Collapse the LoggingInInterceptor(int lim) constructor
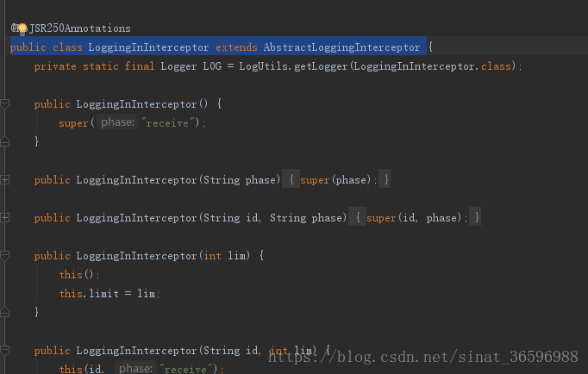Image resolution: width=588 pixels, height=374 pixels. click(x=4, y=256)
